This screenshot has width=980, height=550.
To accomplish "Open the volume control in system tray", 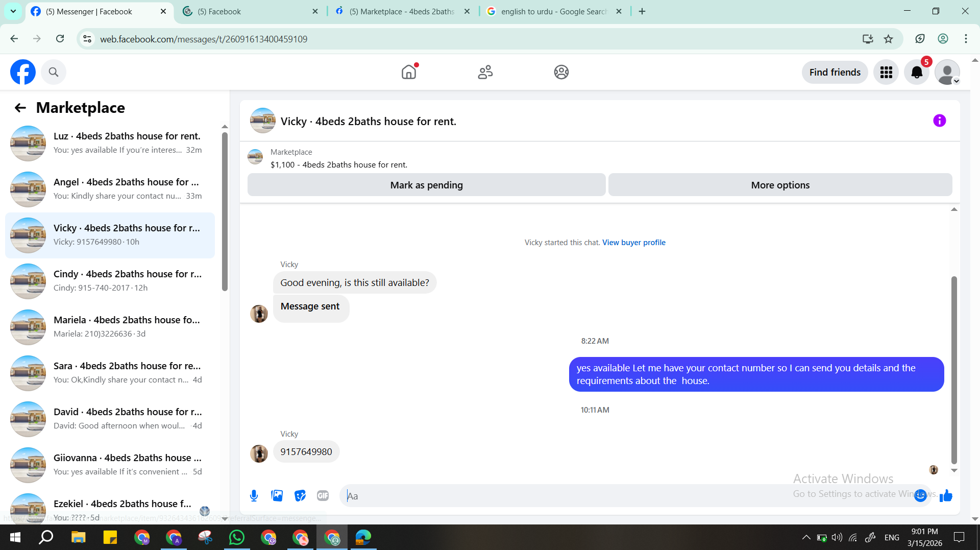I will (837, 537).
